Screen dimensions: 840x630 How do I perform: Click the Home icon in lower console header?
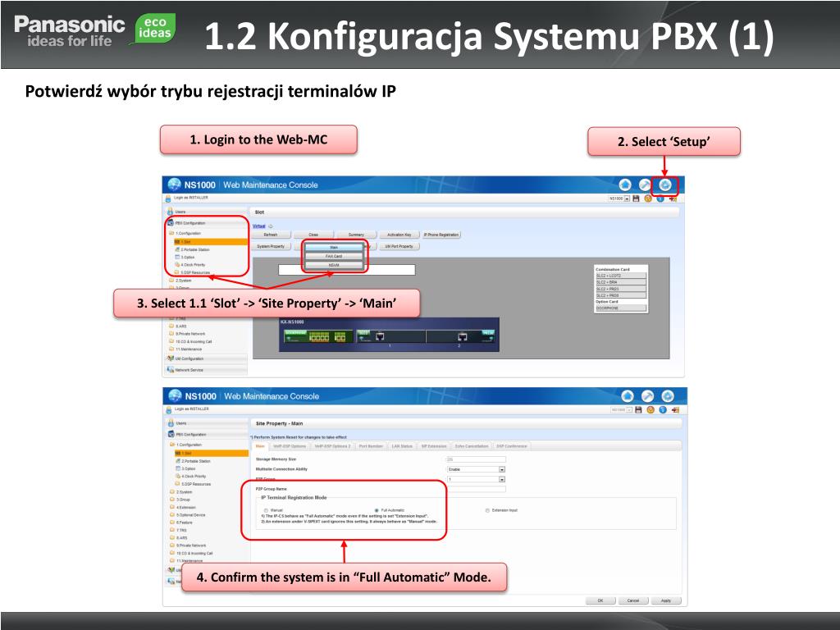click(628, 396)
